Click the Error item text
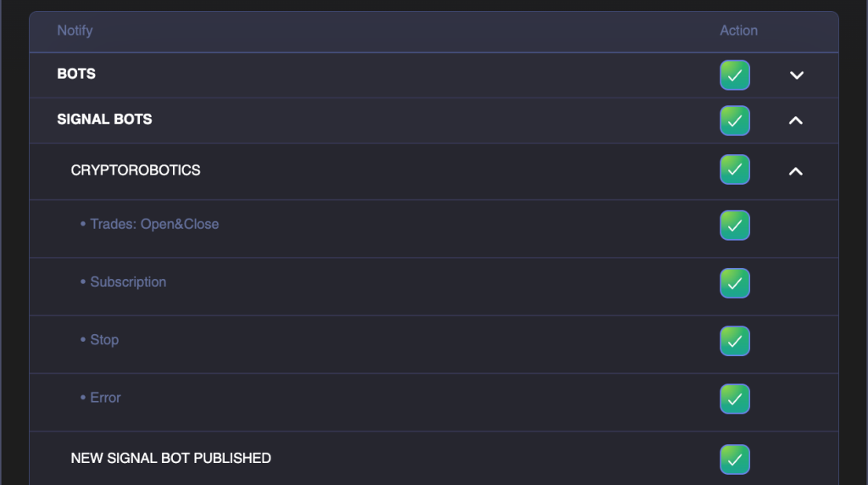 coord(105,398)
